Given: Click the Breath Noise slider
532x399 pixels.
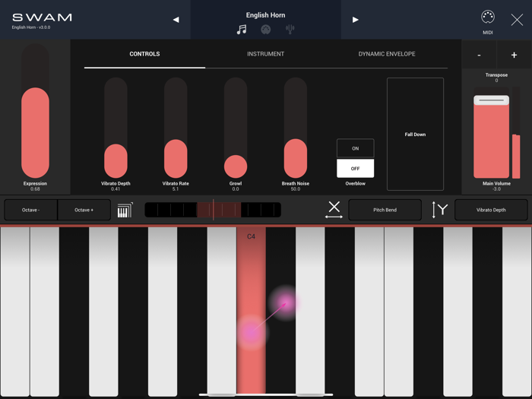Looking at the screenshot, I should point(296,128).
